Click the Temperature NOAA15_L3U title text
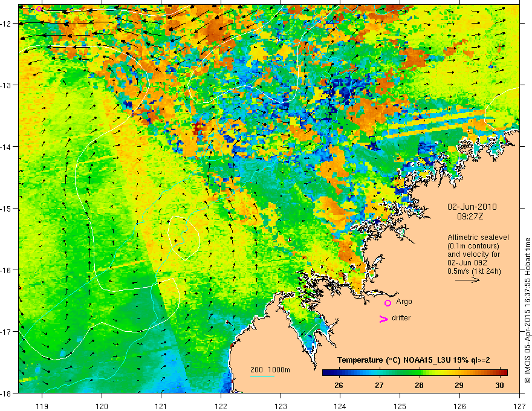The image size is (532, 411). pyautogui.click(x=414, y=360)
